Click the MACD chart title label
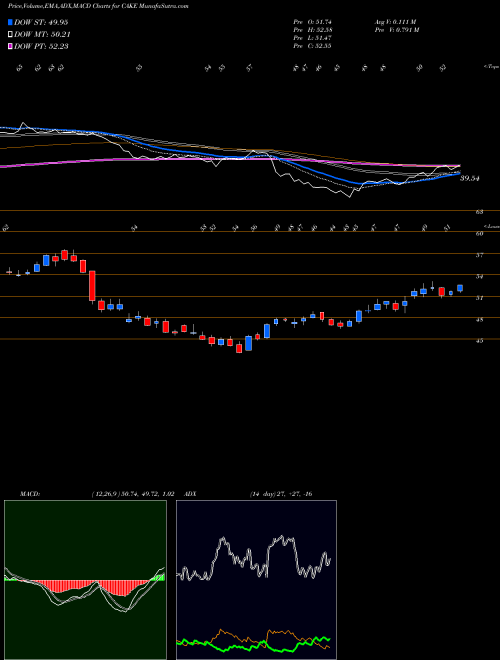 [x=29, y=494]
